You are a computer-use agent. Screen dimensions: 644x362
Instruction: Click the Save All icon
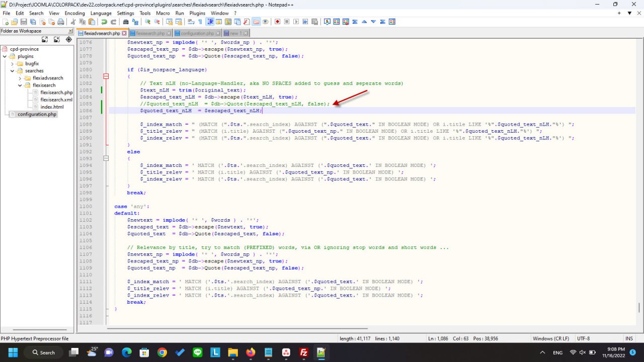point(32,21)
